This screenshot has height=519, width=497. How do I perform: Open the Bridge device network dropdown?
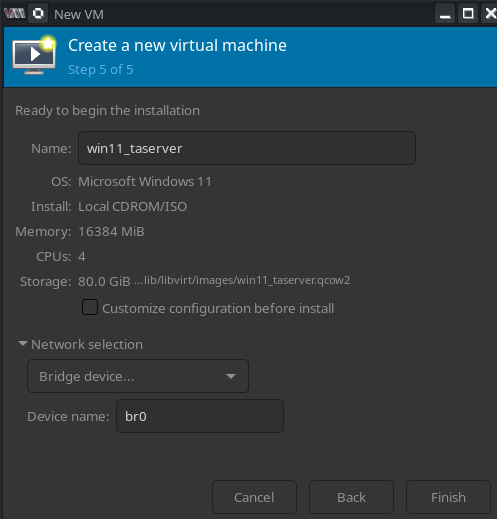point(138,376)
